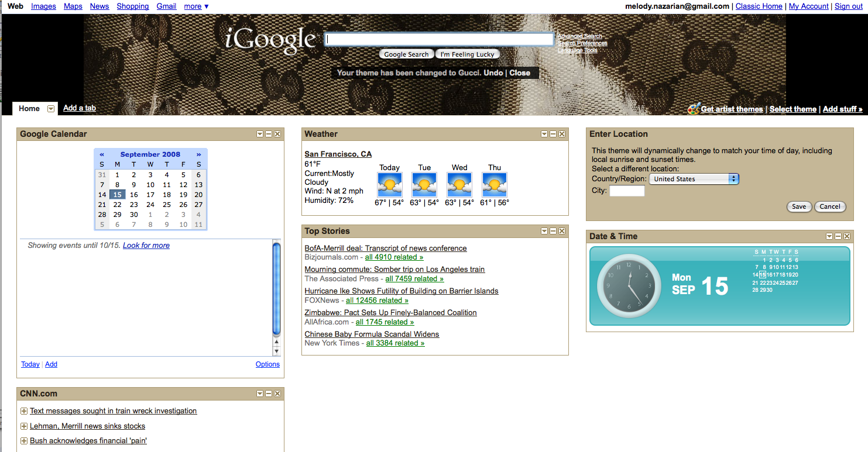Minimize the Weather gadget
868x452 pixels.
click(x=553, y=134)
